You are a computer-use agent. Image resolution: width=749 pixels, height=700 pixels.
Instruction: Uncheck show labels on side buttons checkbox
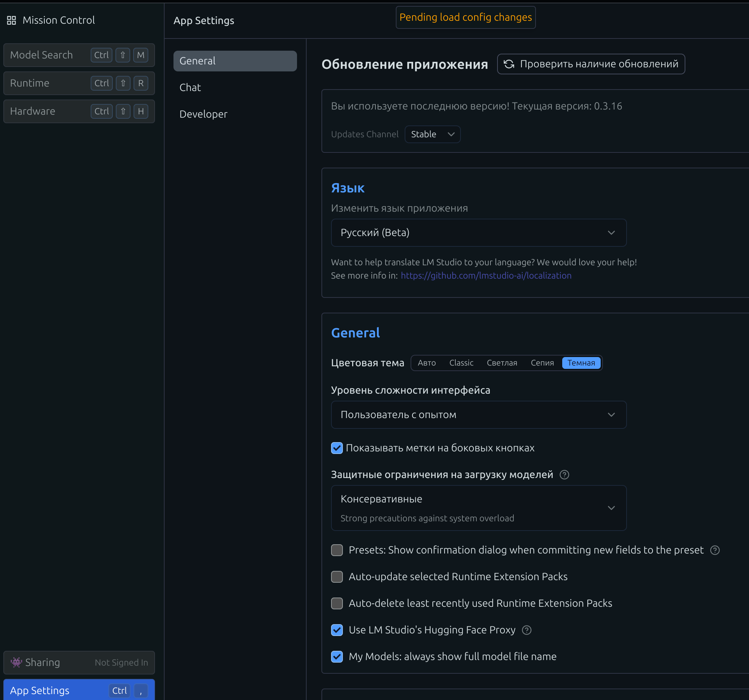pyautogui.click(x=337, y=448)
